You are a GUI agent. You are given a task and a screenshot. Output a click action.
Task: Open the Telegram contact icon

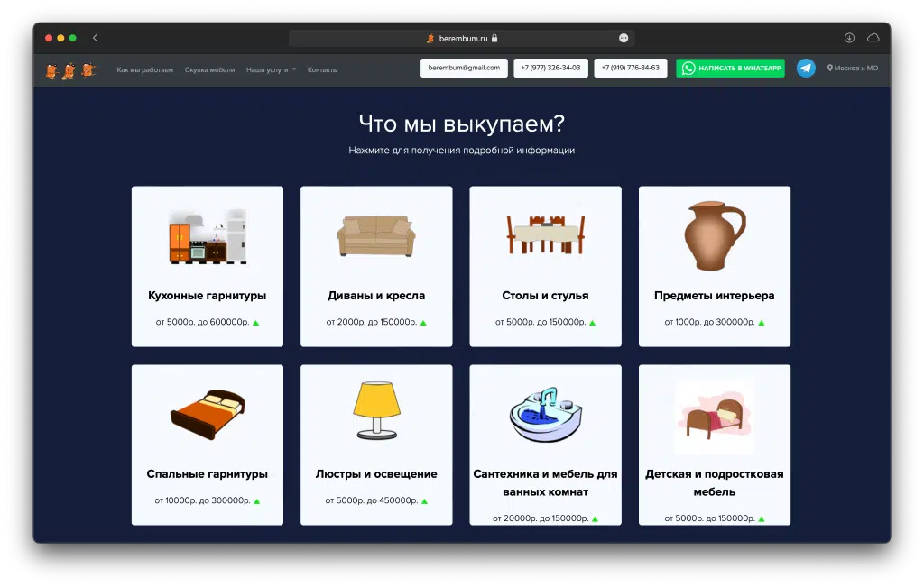(806, 69)
